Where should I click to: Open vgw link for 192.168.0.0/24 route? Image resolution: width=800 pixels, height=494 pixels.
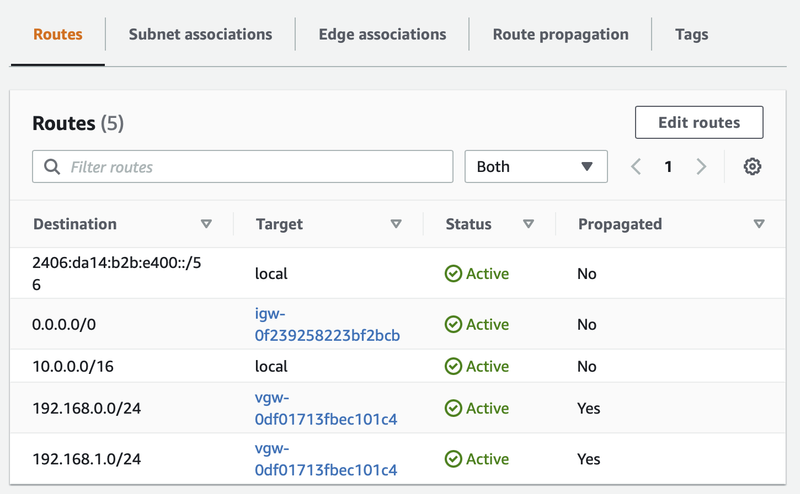[326, 408]
